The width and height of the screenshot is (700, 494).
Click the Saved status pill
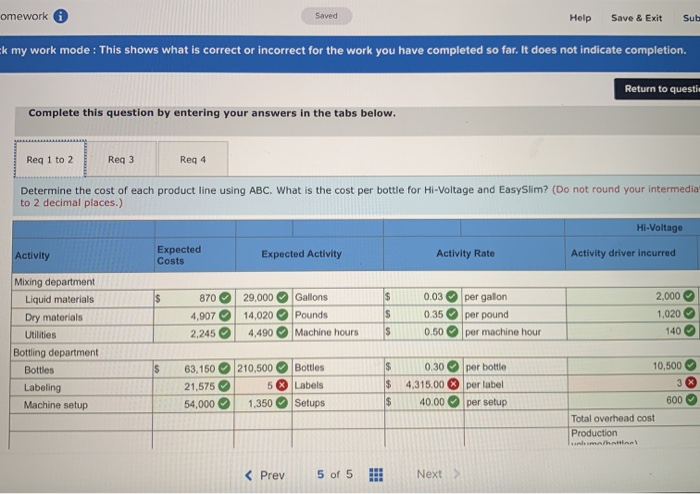click(326, 16)
